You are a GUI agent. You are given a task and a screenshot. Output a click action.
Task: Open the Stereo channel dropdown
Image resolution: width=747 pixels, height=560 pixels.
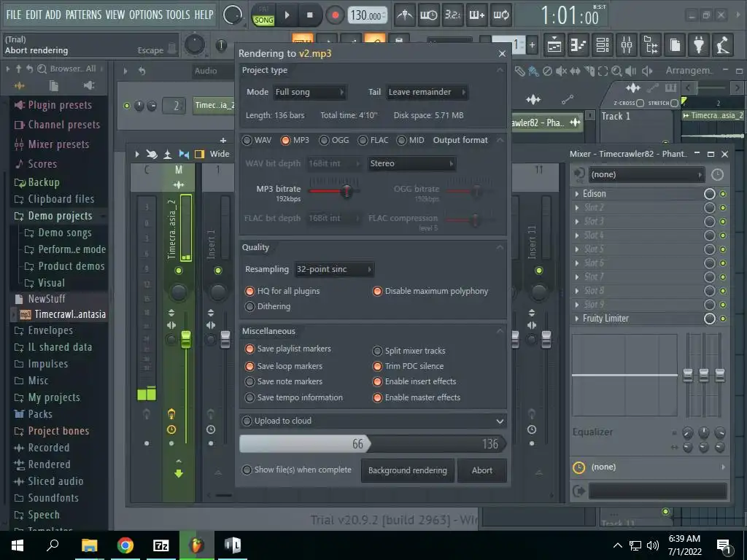[x=411, y=163]
